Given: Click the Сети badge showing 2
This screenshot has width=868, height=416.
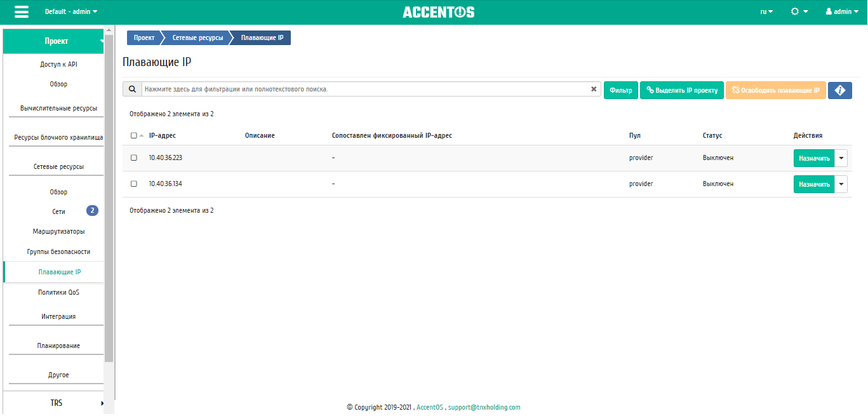Looking at the screenshot, I should click(92, 211).
